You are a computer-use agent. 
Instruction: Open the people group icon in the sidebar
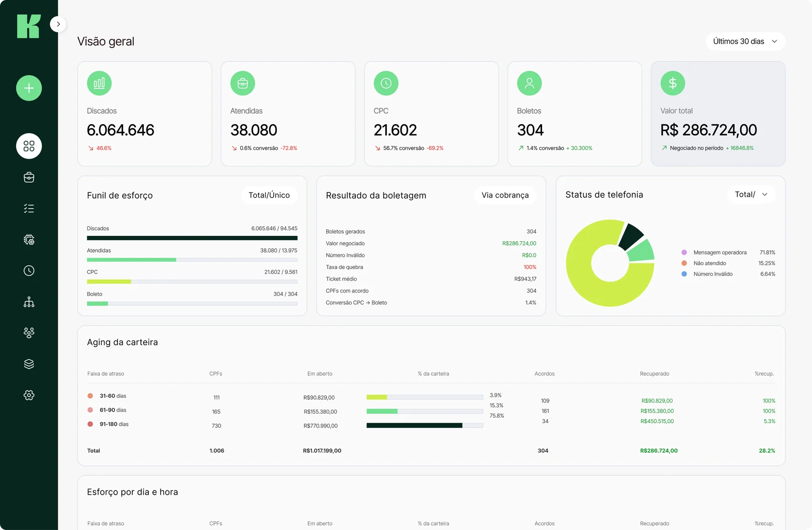coord(29,333)
